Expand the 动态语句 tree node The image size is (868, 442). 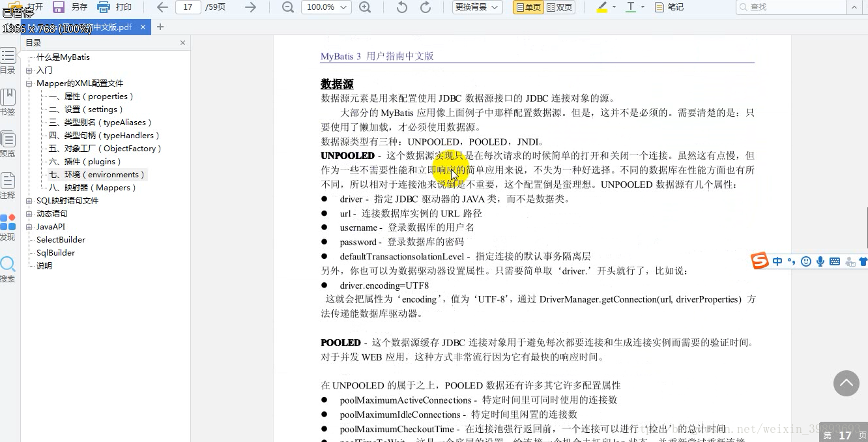29,214
